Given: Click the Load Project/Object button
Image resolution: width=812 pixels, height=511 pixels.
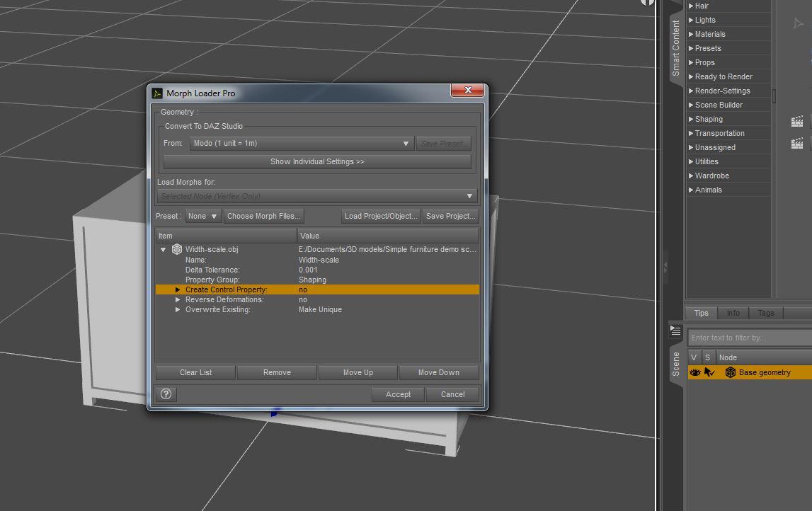Looking at the screenshot, I should [381, 216].
